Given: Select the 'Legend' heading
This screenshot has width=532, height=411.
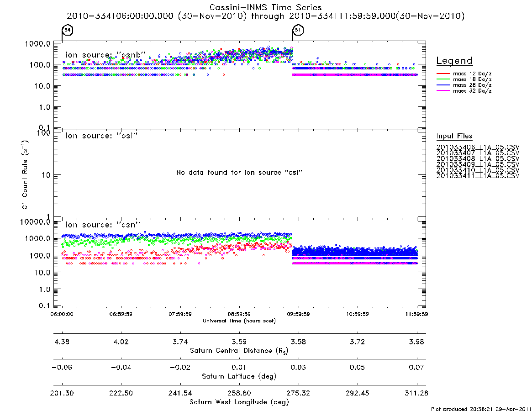Looking at the screenshot, I should coord(454,61).
